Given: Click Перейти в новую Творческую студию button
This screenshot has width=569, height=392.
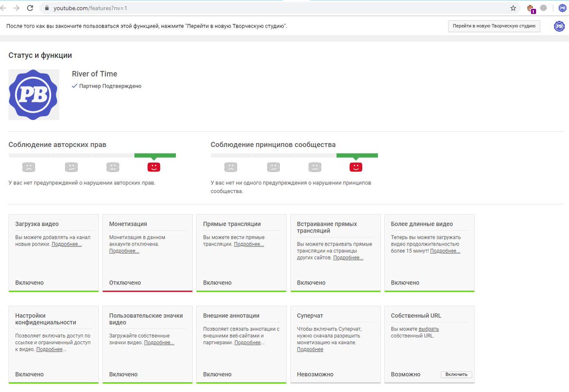Looking at the screenshot, I should click(494, 26).
